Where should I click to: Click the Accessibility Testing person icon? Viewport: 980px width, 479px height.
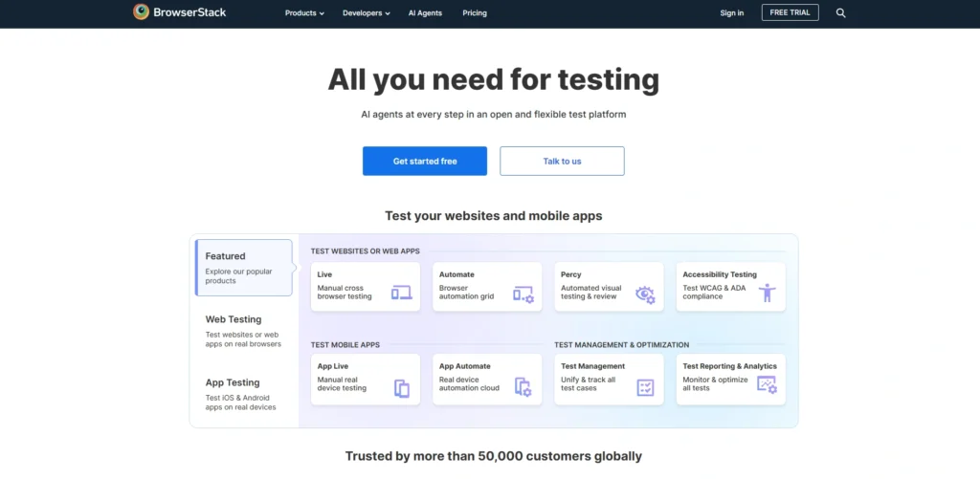[767, 293]
